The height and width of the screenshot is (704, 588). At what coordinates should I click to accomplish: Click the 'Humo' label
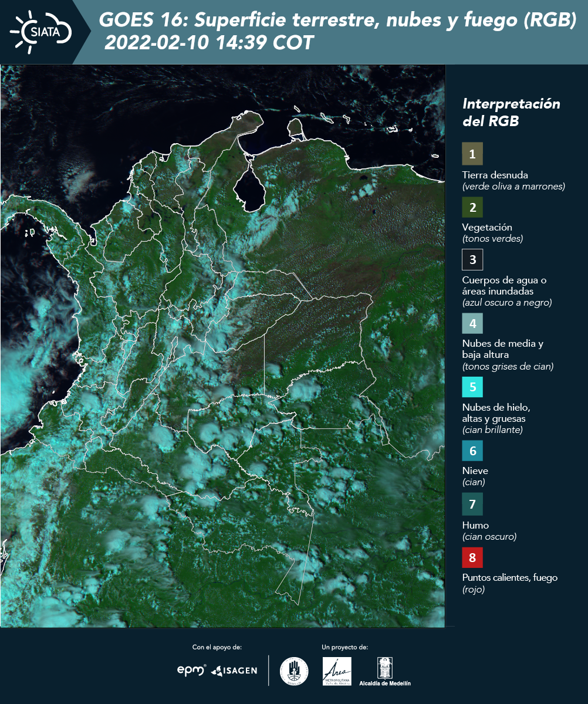pos(475,525)
